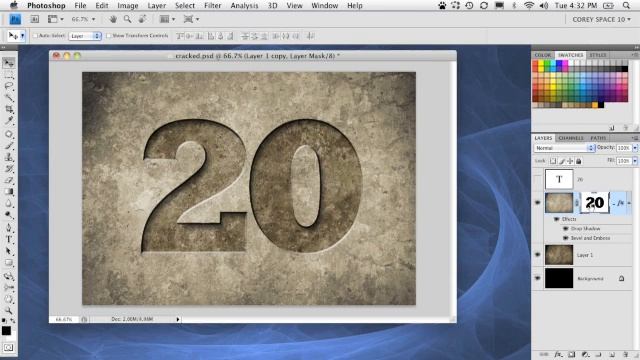This screenshot has height=360, width=640.
Task: Click the foreground color black swatch
Action: tap(6, 331)
